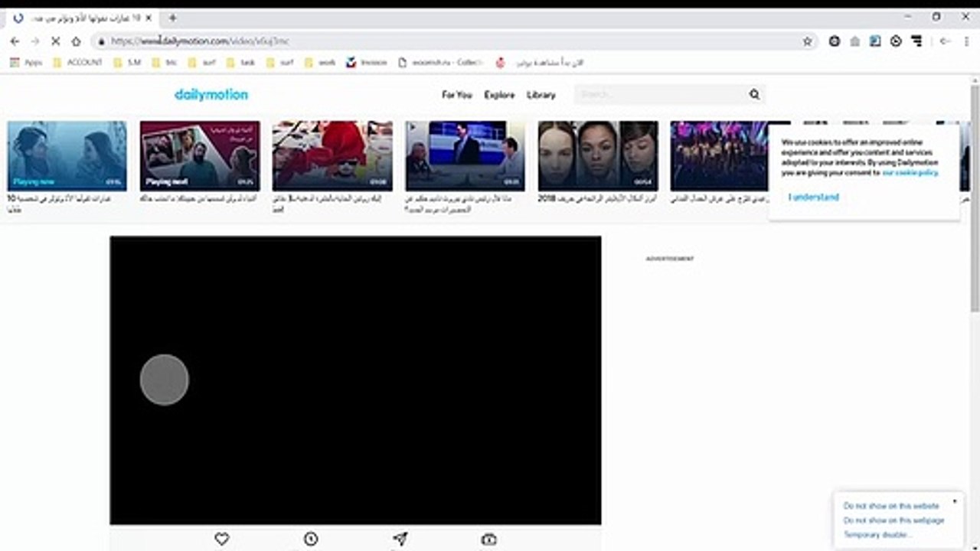980x551 pixels.
Task: Open the ACCOUNT bookmark folder
Action: [77, 63]
